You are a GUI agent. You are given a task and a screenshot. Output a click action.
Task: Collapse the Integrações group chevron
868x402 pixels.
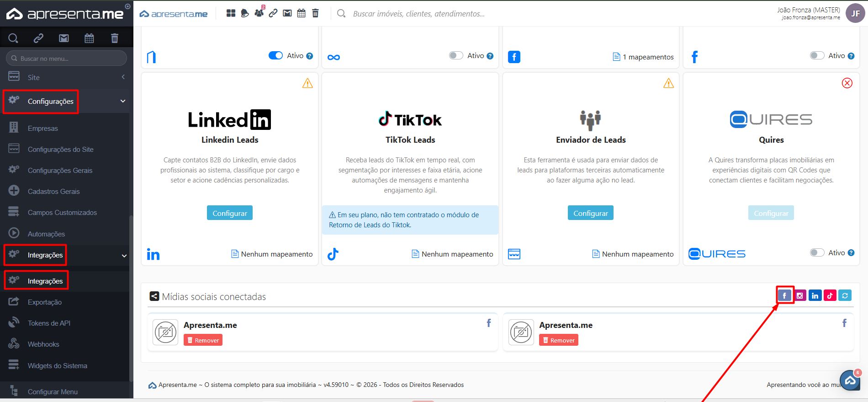coord(124,256)
